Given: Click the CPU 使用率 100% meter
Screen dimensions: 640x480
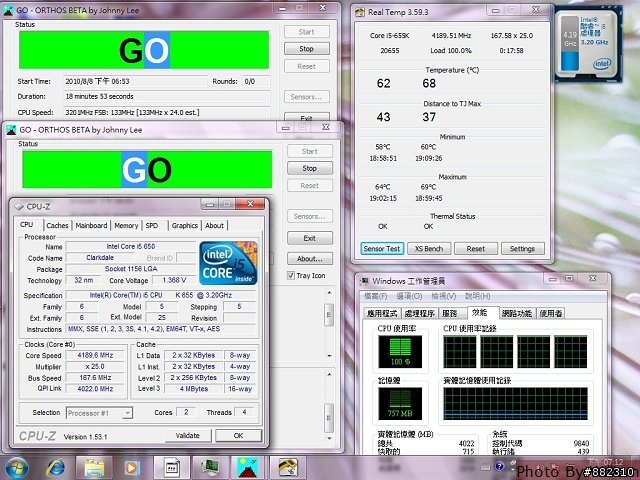Looking at the screenshot, I should (x=400, y=352).
